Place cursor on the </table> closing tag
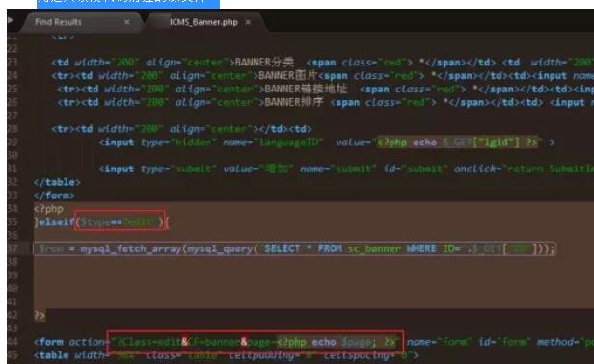This screenshot has height=364, width=594. point(57,182)
